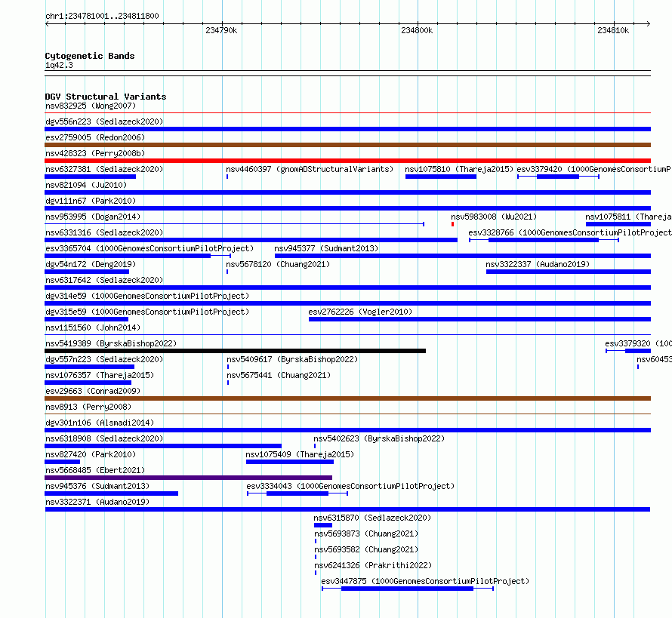Select the dgv556n223 (Sedlazeck2020) blue bar

click(347, 129)
